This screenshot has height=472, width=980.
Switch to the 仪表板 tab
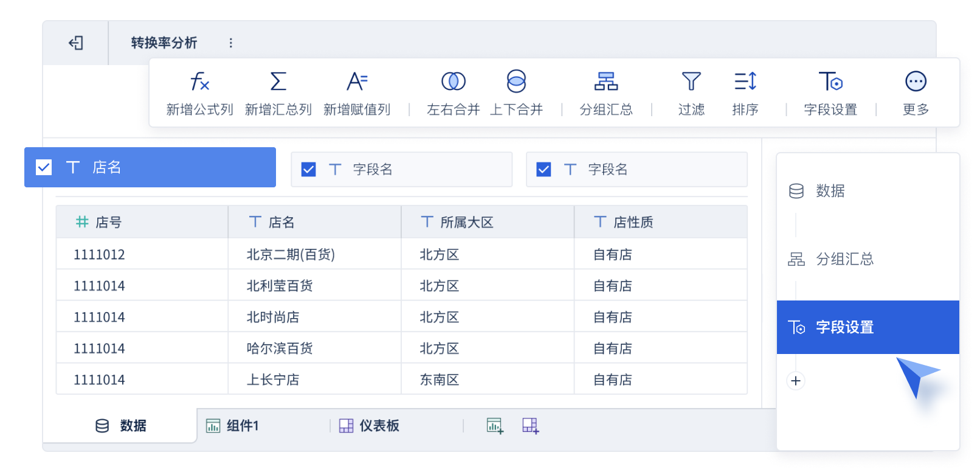point(369,426)
